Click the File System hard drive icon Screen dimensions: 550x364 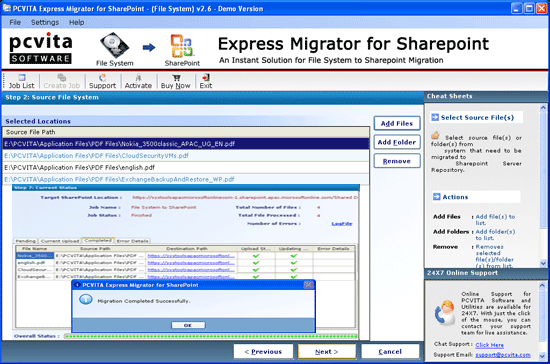click(115, 45)
